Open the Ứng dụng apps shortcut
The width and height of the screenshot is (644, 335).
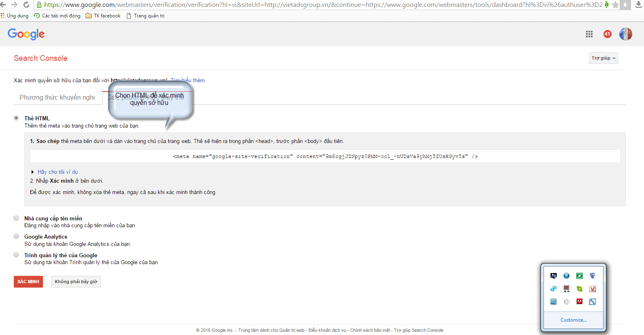(15, 16)
